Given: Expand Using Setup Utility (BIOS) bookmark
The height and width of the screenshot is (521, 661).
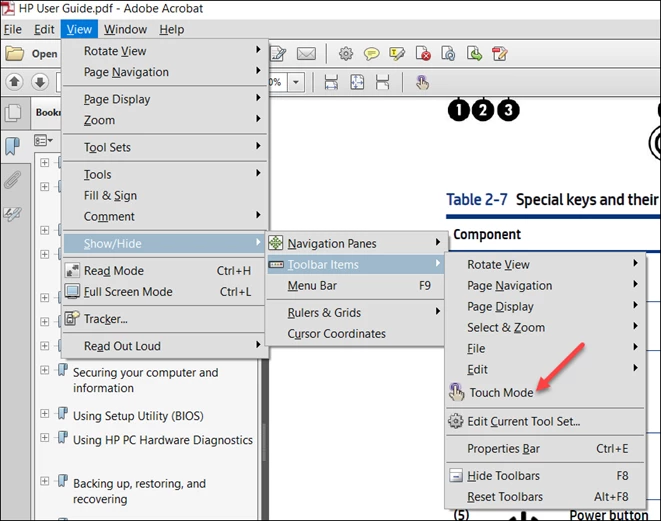Looking at the screenshot, I should pyautogui.click(x=44, y=413).
